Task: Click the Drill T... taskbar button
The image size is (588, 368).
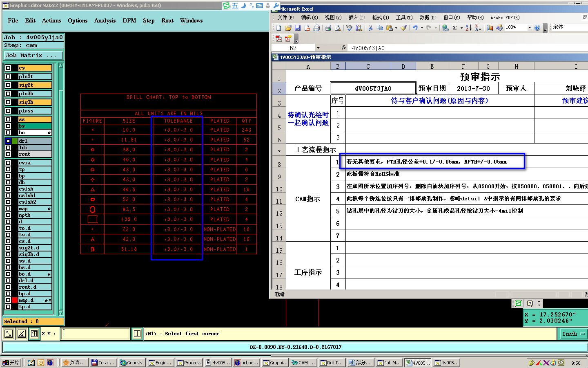Action: [331, 363]
